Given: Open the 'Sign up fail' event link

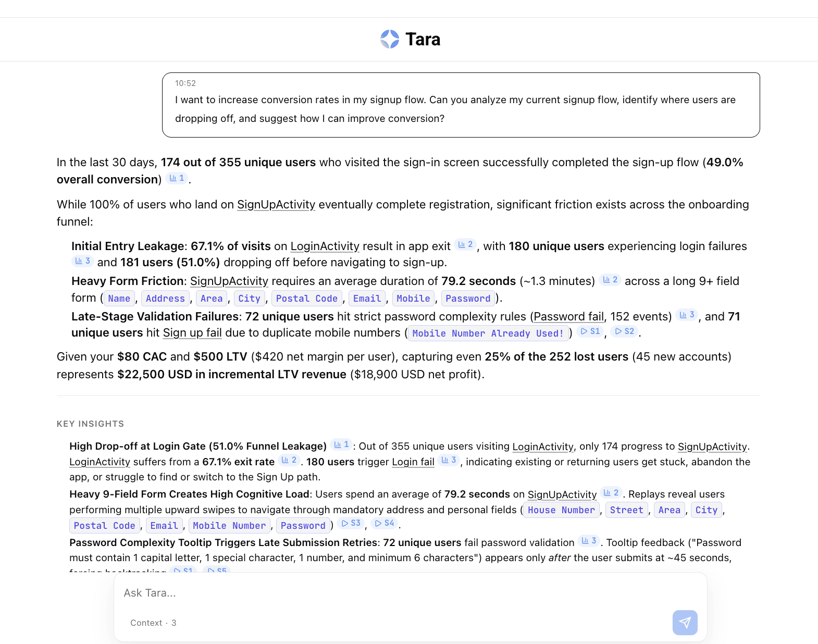Looking at the screenshot, I should [x=192, y=333].
